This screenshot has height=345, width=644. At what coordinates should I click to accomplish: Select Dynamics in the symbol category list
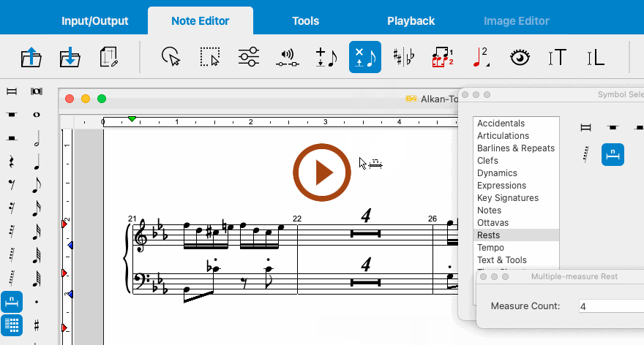pyautogui.click(x=497, y=173)
